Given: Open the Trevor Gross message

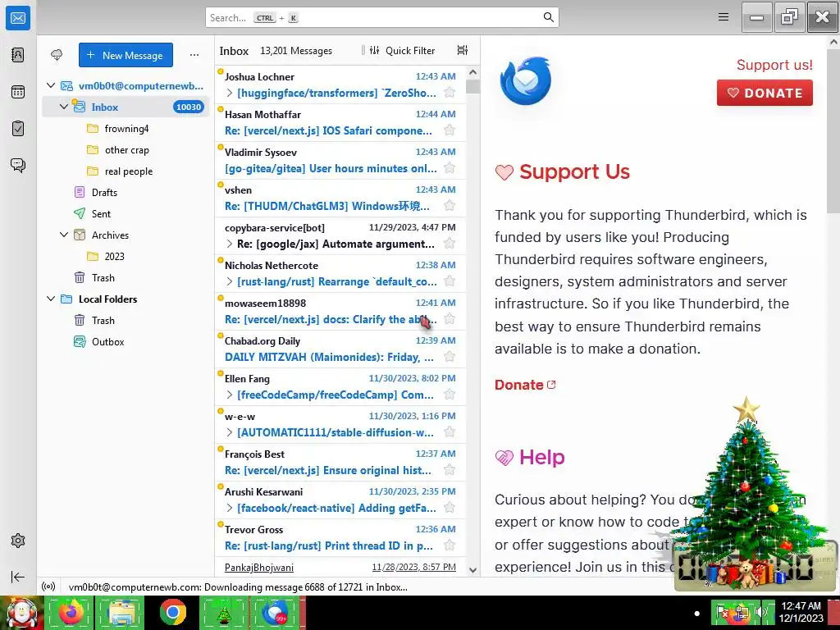Looking at the screenshot, I should point(340,538).
